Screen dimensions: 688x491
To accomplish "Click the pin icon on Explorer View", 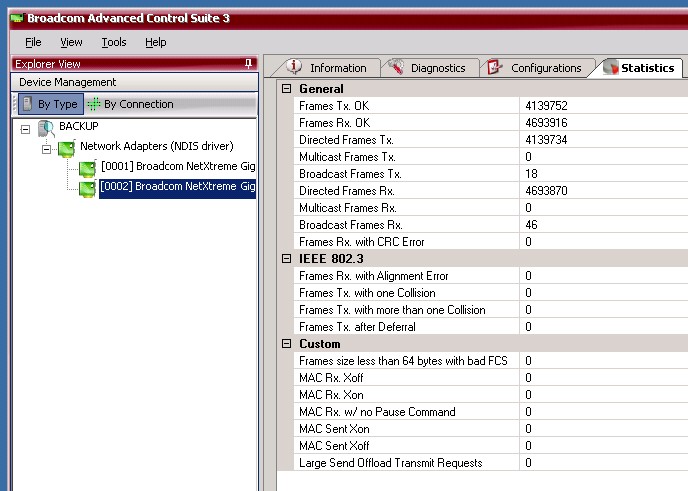I will [x=248, y=64].
